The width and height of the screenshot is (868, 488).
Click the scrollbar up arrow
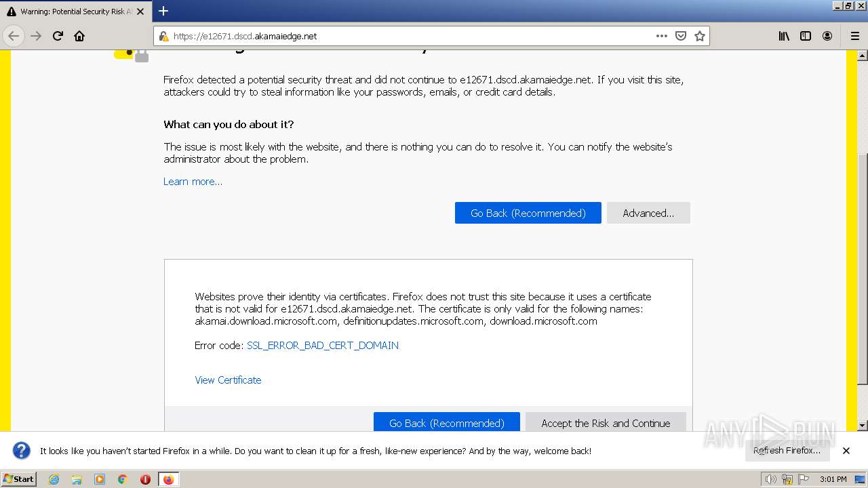coord(863,55)
